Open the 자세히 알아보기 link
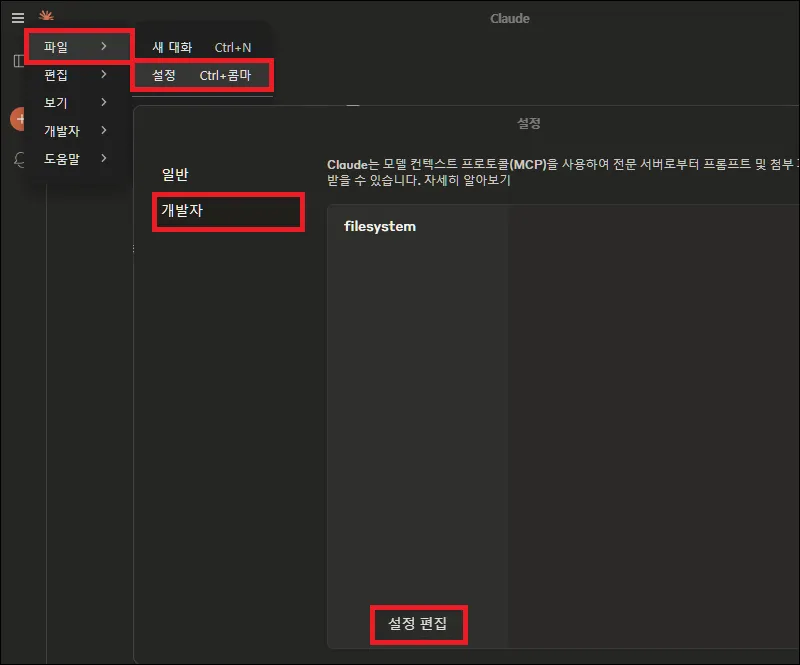Viewport: 800px width, 665px height. [x=467, y=180]
